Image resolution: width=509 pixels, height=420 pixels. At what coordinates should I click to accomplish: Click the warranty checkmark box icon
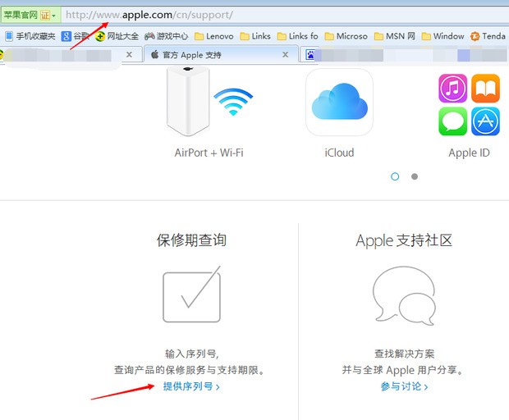(x=191, y=294)
